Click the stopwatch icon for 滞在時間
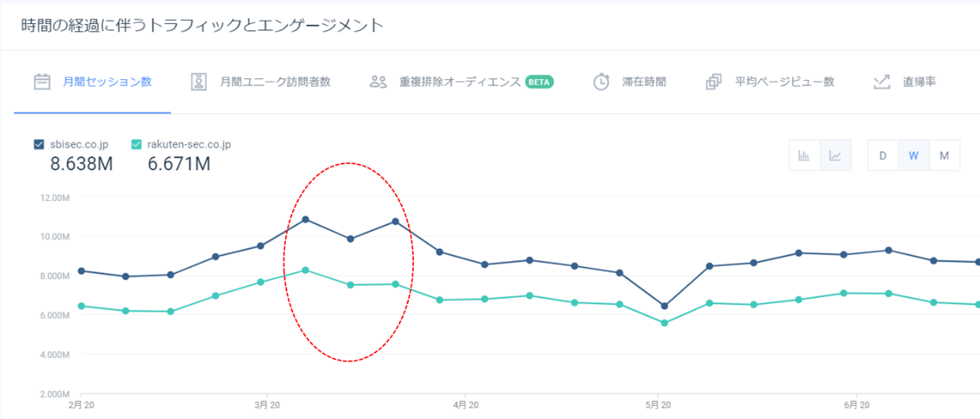980x419 pixels. point(601,81)
